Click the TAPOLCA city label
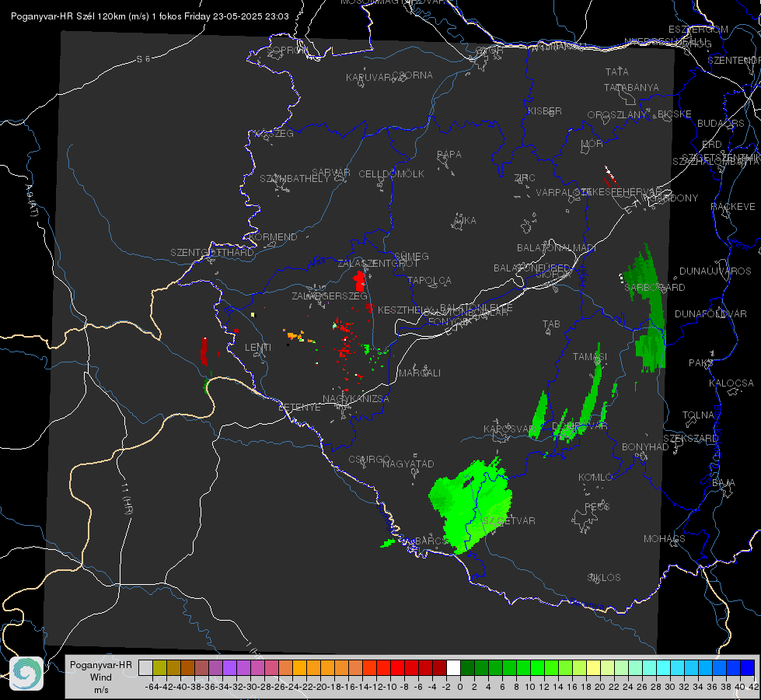This screenshot has width=761, height=700. [x=430, y=280]
